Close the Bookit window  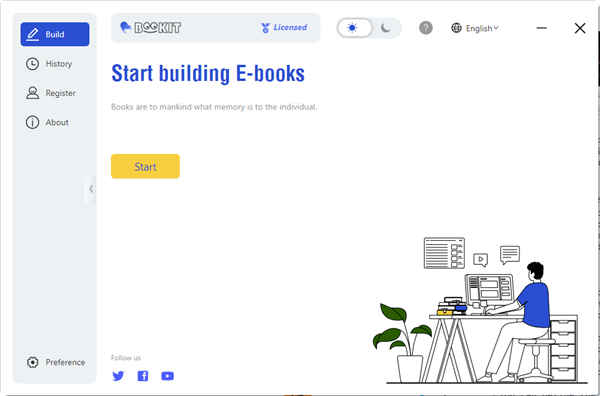pyautogui.click(x=580, y=28)
